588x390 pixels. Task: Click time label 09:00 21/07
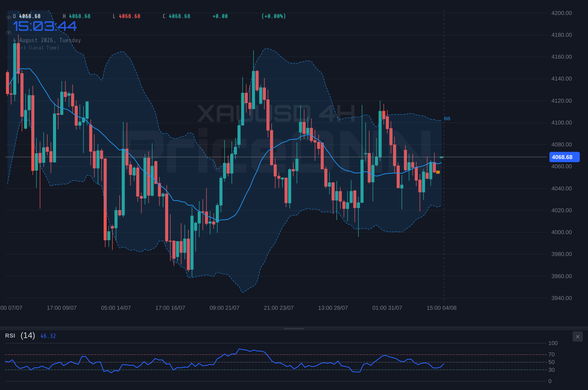(225, 308)
